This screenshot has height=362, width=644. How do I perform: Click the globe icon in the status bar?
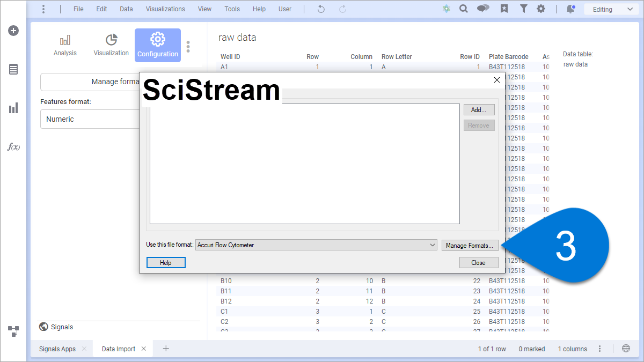[x=626, y=349]
